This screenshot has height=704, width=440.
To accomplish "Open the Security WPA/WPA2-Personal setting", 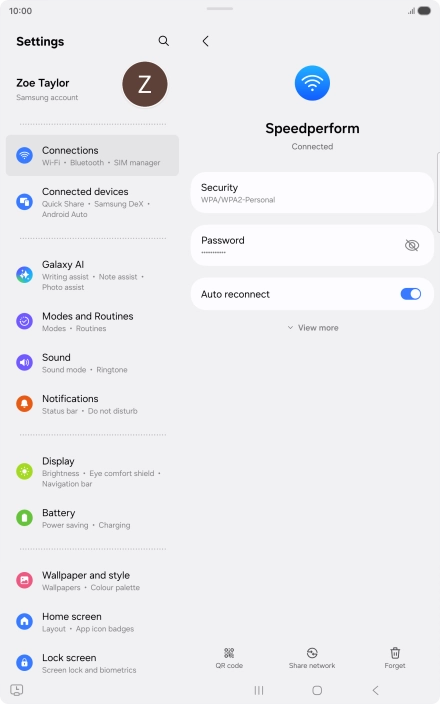I will (312, 193).
